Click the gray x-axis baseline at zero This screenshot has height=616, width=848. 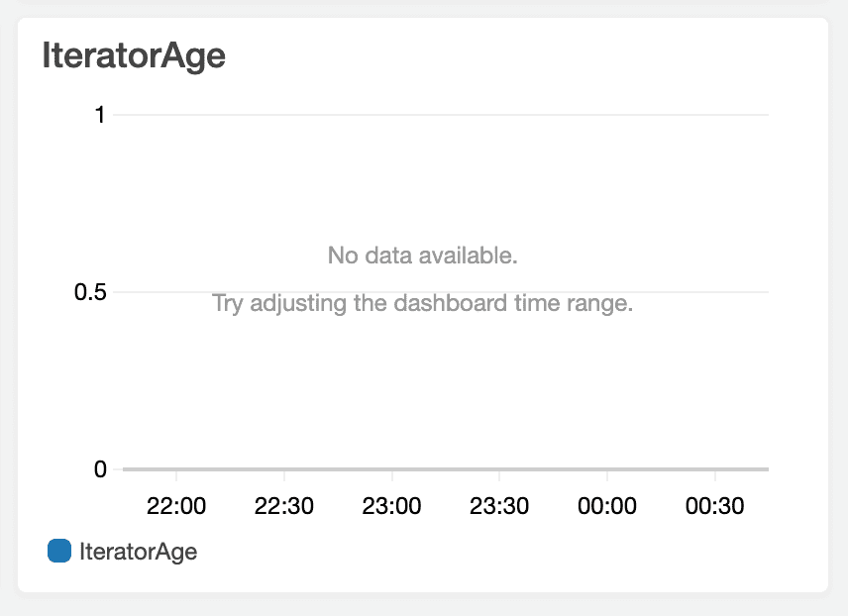point(446,468)
